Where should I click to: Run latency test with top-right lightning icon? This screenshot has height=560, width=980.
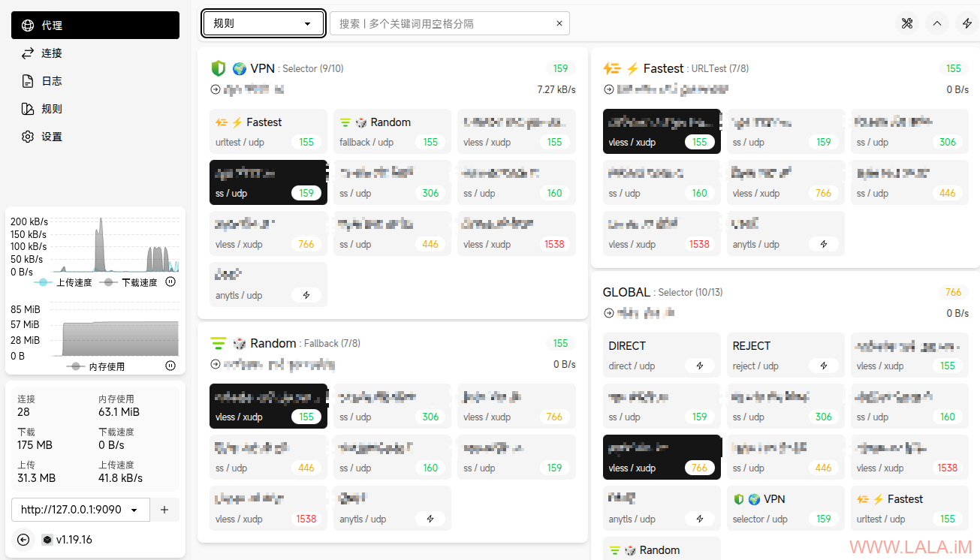[x=967, y=23]
